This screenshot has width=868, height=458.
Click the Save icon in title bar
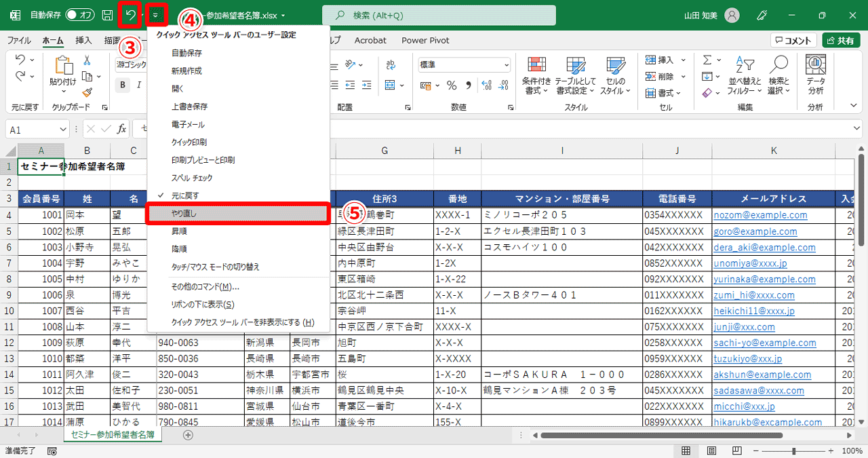107,14
